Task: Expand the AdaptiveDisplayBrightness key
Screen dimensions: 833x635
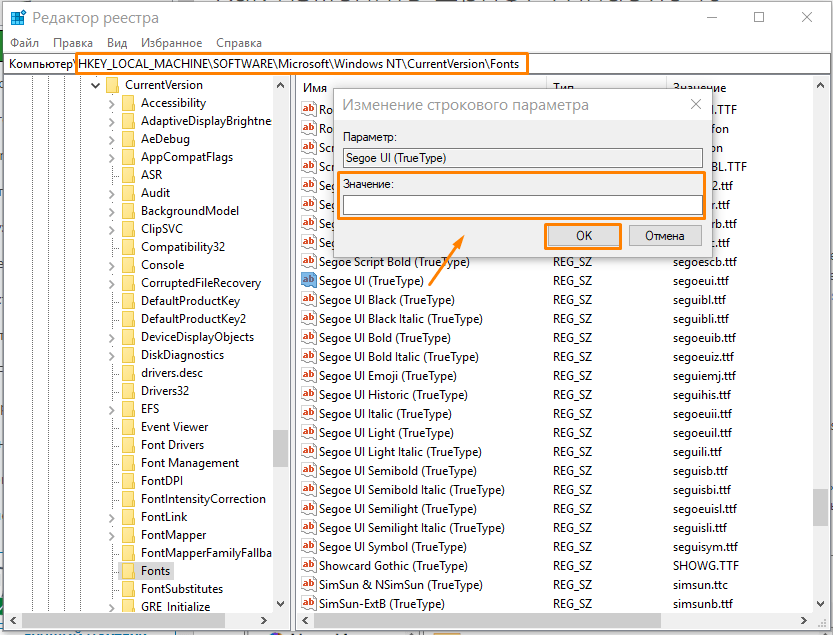Action: [x=112, y=122]
